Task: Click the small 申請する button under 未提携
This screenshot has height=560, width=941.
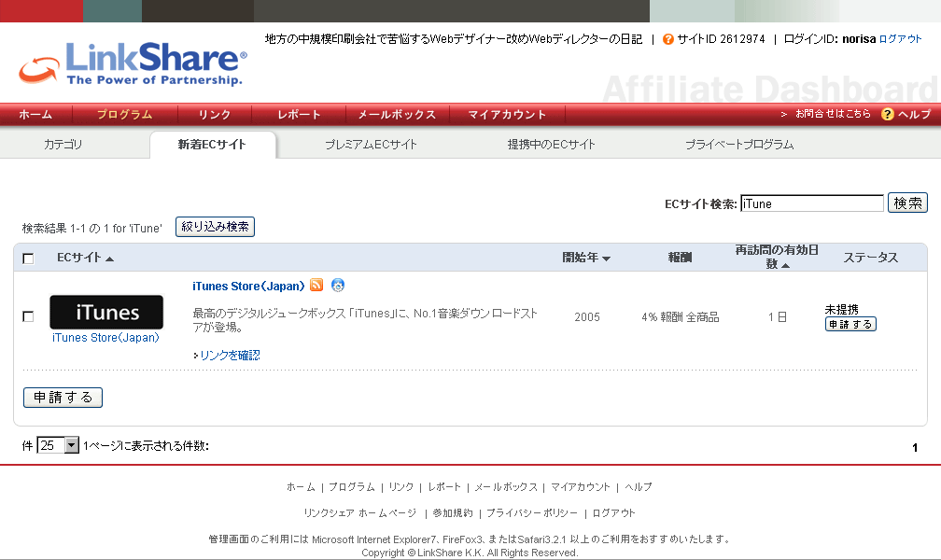Action: point(850,324)
